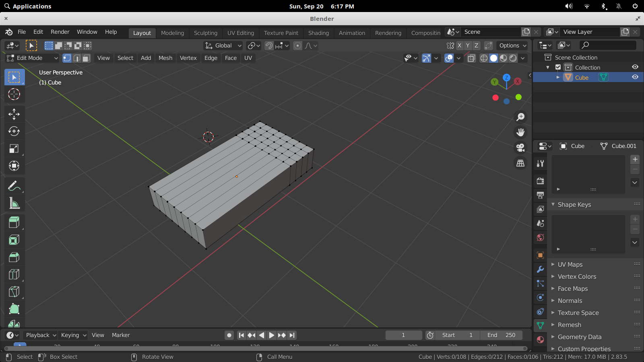The width and height of the screenshot is (644, 362).
Task: Jump to the timeline start
Action: click(241, 335)
